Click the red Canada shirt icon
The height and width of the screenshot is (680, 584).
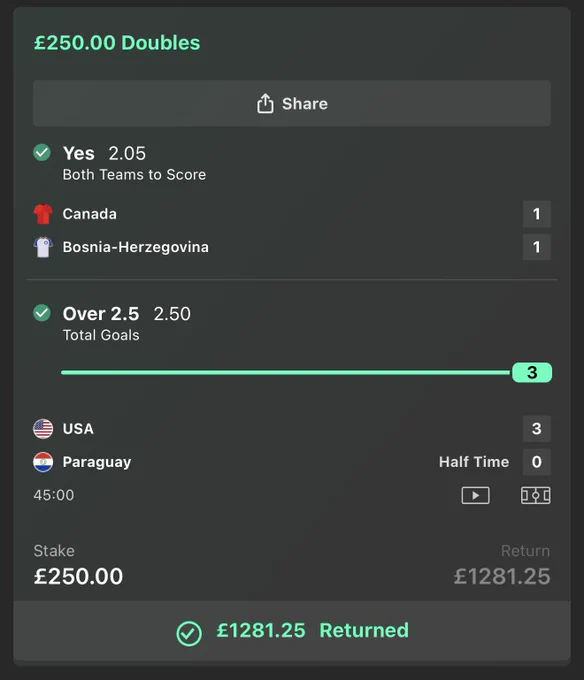point(43,214)
